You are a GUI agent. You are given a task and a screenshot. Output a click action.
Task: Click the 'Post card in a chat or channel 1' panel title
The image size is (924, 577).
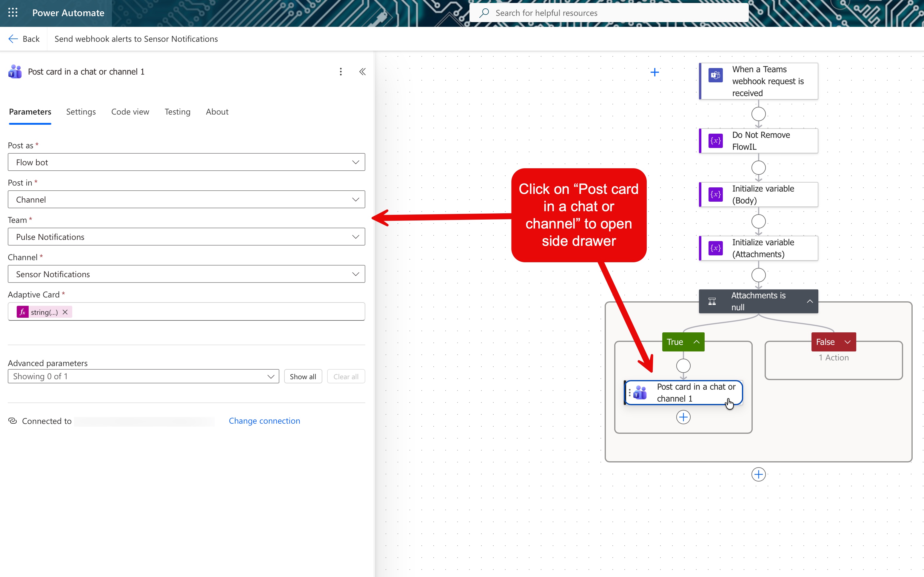tap(86, 72)
